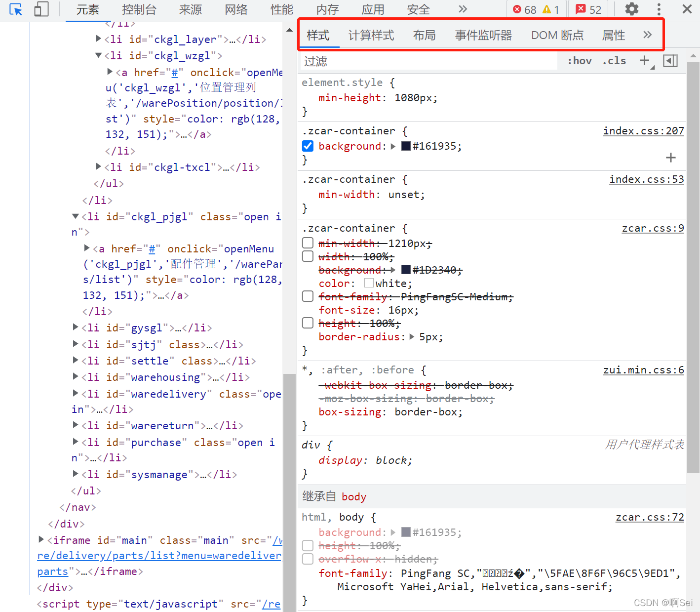Open the zcar.css:72 source link
This screenshot has height=612, width=700.
point(650,517)
